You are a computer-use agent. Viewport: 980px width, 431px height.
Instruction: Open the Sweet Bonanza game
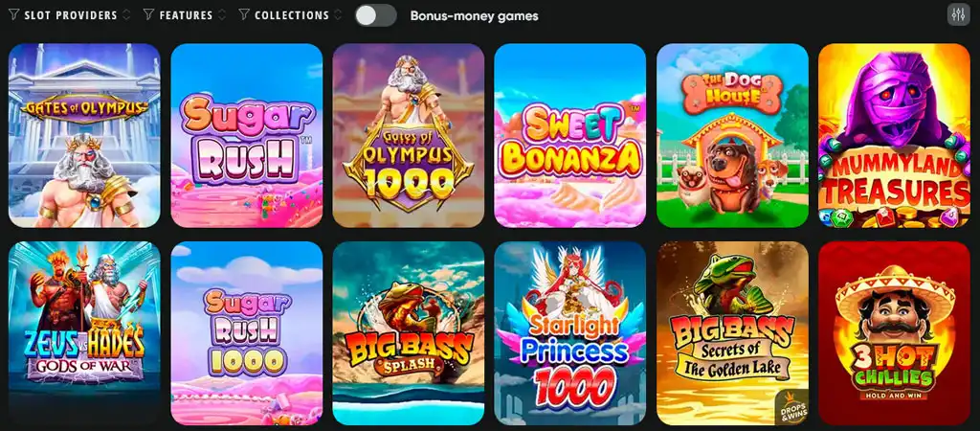[570, 135]
